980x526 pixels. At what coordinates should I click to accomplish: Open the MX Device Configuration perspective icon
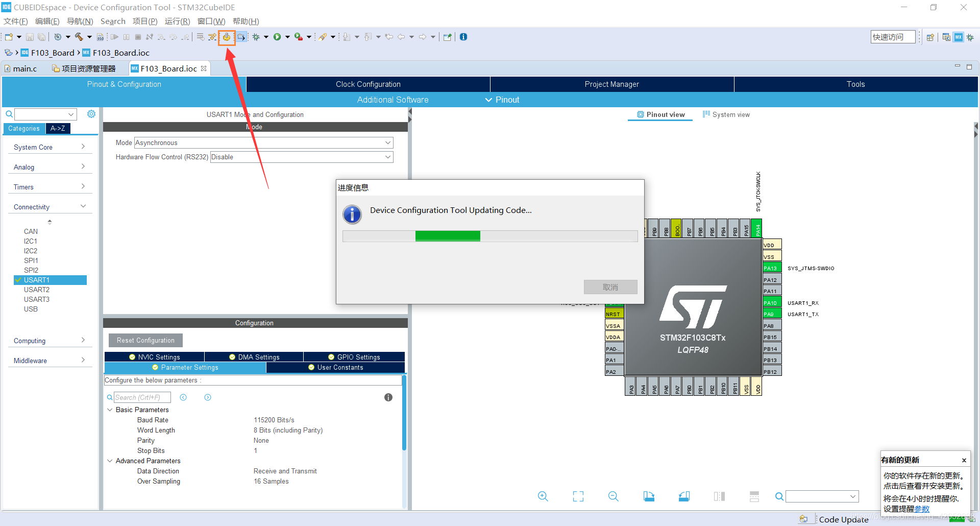959,37
